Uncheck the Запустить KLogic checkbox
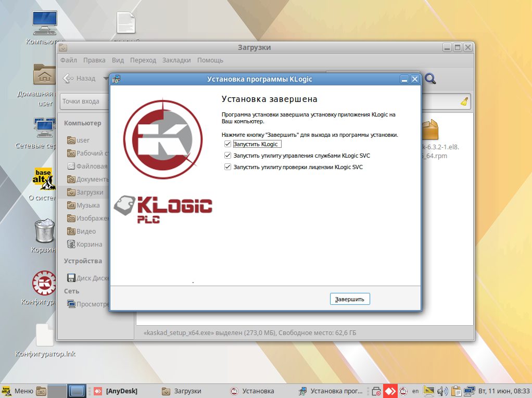 click(227, 144)
